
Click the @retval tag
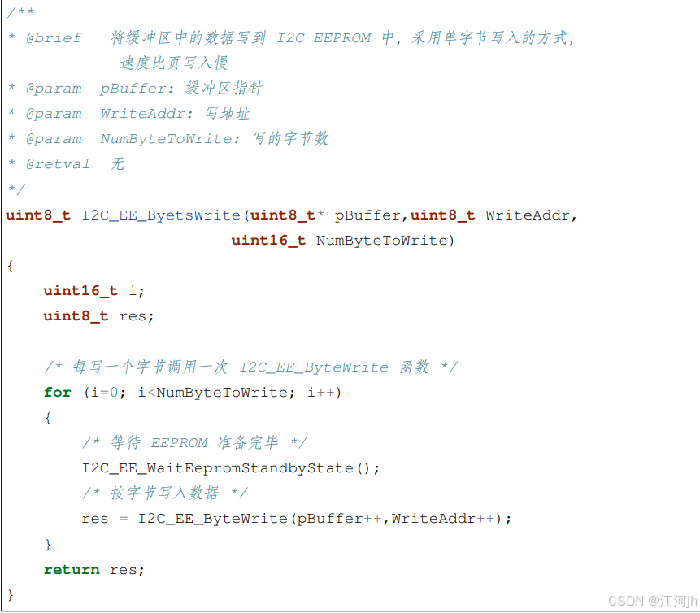point(57,163)
